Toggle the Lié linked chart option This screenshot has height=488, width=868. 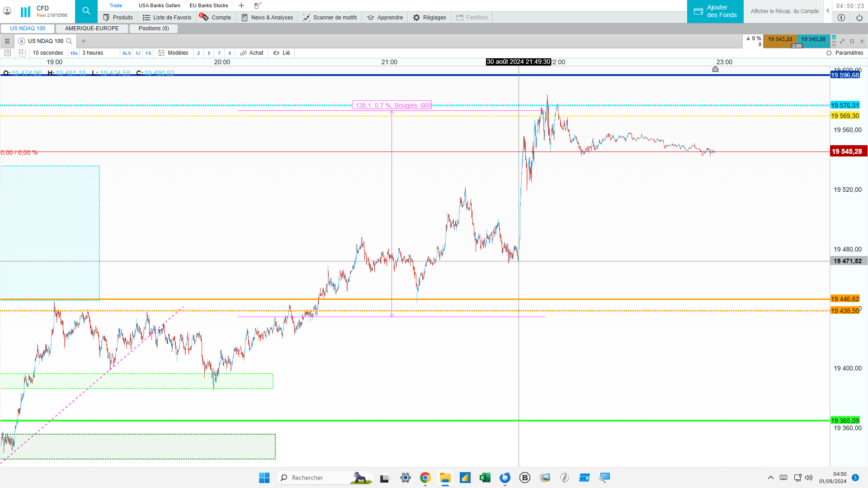coord(282,53)
